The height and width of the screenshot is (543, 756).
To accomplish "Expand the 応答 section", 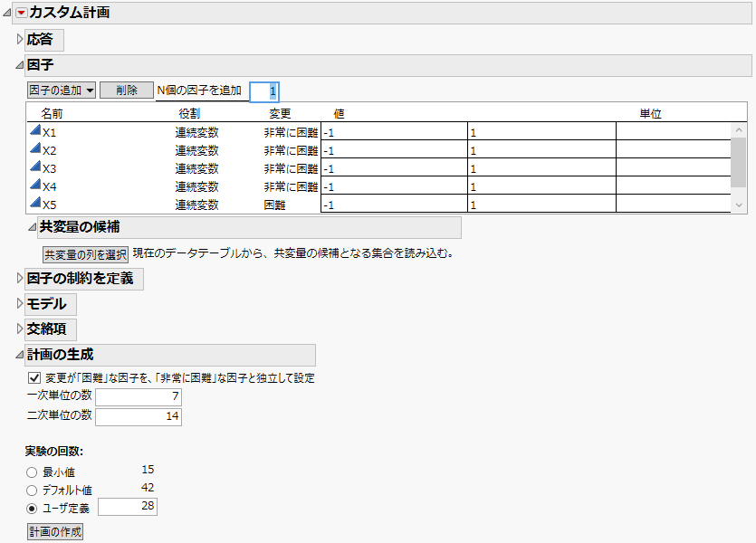I will coord(18,40).
